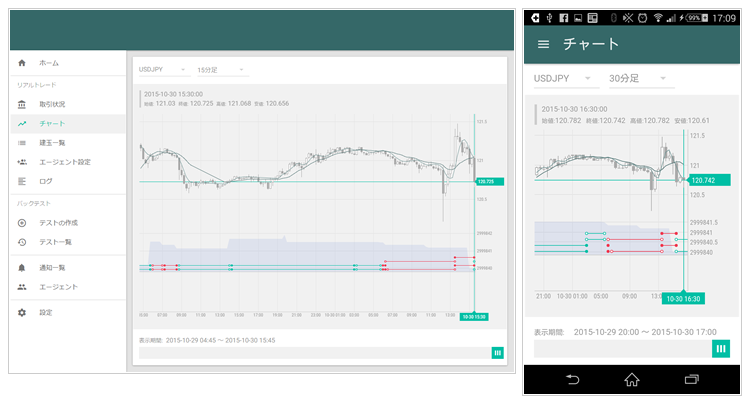Click the 120.742 price label on mobile chart
This screenshot has height=408, width=750.
tap(708, 180)
